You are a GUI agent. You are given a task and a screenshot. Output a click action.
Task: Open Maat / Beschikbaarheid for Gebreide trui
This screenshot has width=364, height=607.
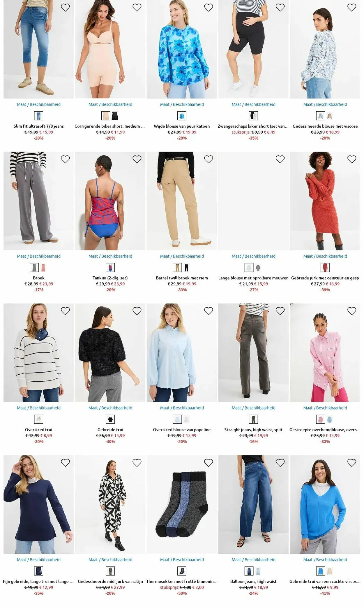(x=110, y=408)
